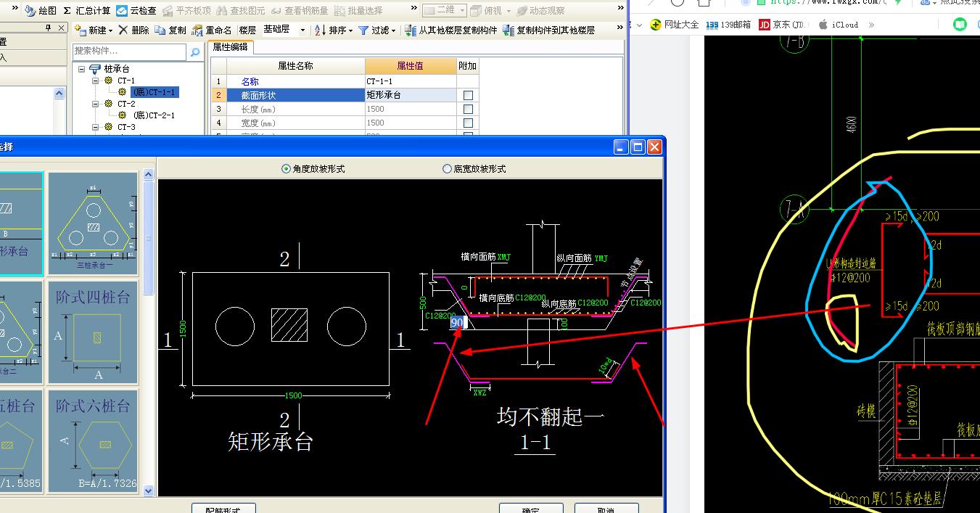Click the 纵向面筋 YMJ label
Image resolution: width=980 pixels, height=513 pixels.
click(x=582, y=258)
